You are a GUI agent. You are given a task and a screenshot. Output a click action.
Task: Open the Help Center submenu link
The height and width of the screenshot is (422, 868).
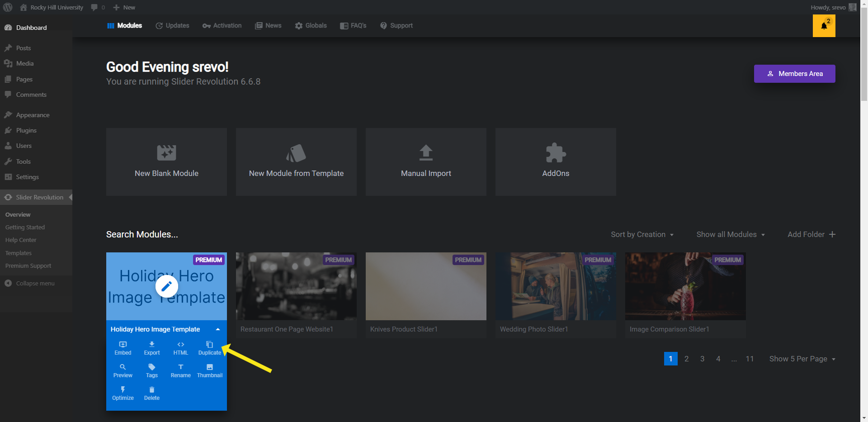(21, 240)
